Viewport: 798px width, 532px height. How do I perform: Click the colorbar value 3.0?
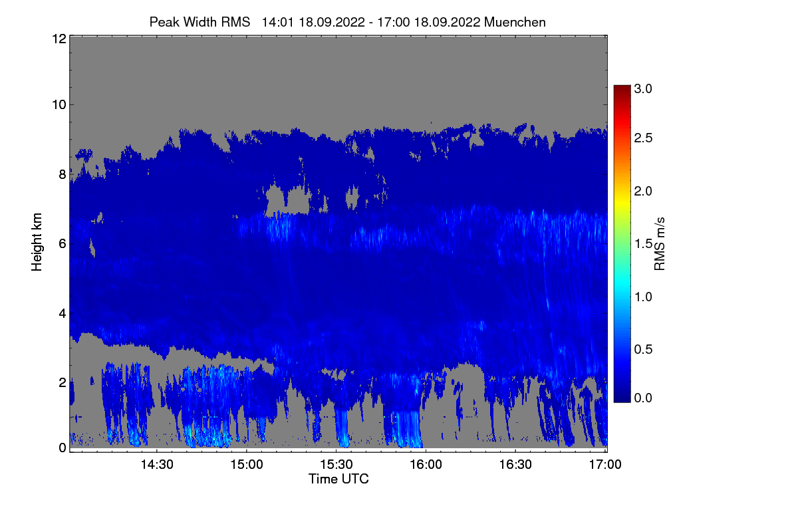tap(643, 88)
